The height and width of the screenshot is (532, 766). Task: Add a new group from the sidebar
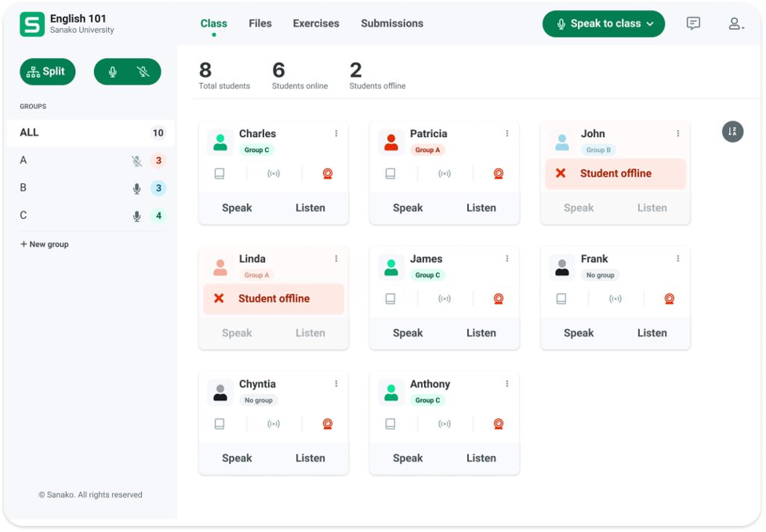tap(45, 244)
